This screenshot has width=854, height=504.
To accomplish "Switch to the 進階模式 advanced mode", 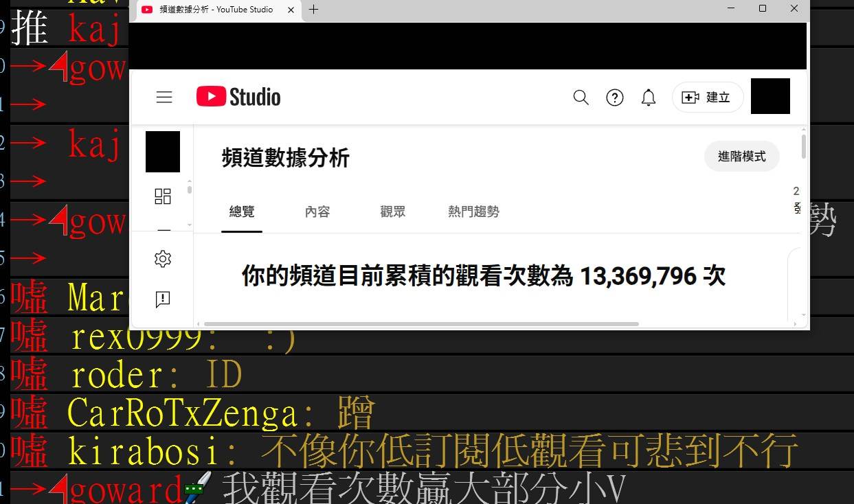I will click(x=742, y=157).
